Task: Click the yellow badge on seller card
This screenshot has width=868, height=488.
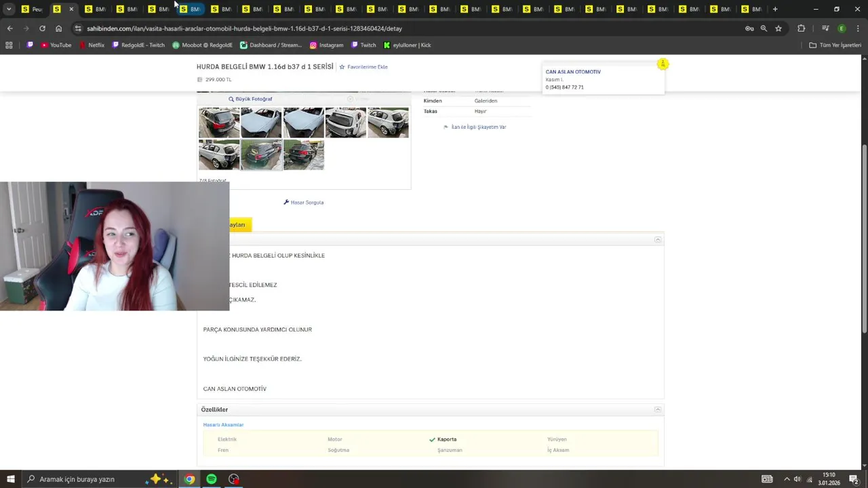Action: pyautogui.click(x=663, y=64)
